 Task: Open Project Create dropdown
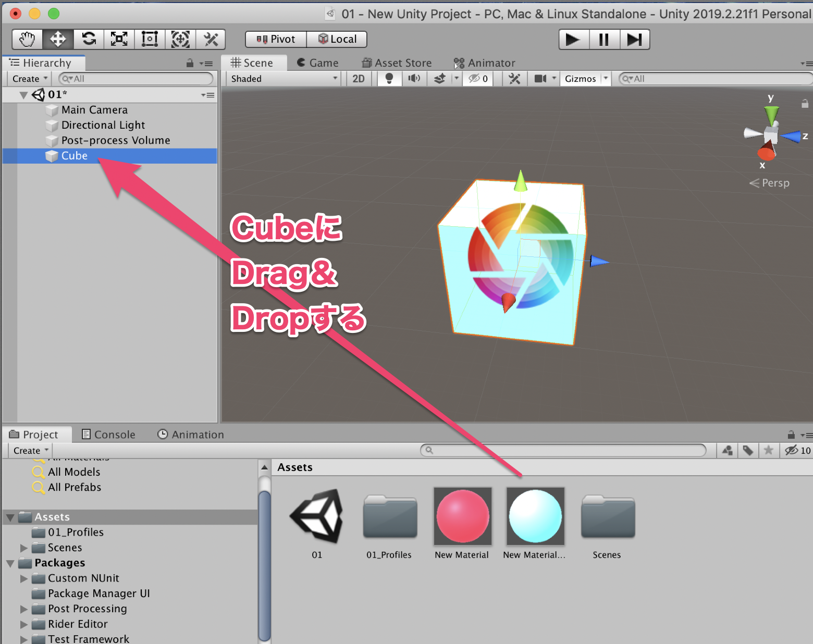coord(31,450)
